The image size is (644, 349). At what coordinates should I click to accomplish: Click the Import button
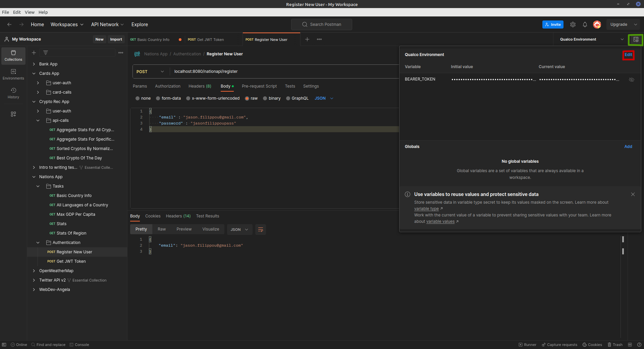pos(116,39)
